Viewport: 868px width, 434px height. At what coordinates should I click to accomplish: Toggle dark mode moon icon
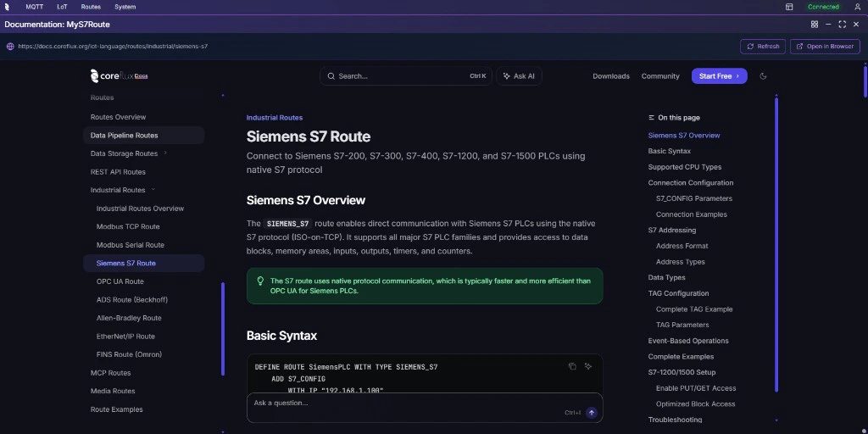tap(764, 76)
